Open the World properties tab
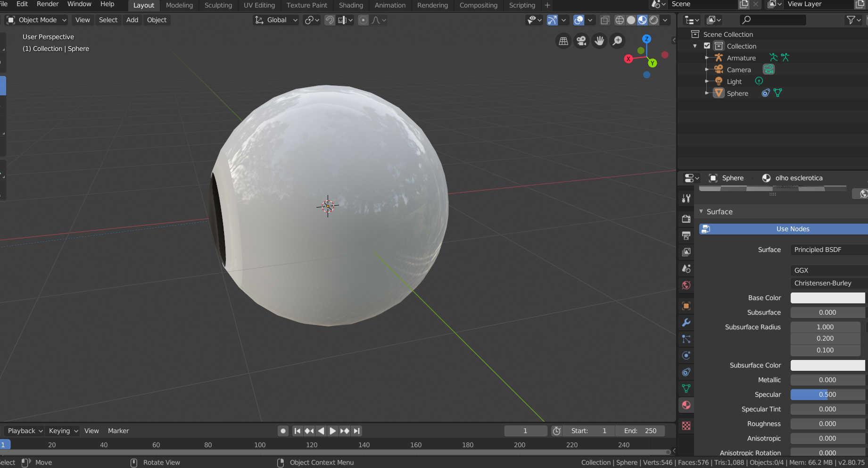The height and width of the screenshot is (468, 868). [686, 285]
